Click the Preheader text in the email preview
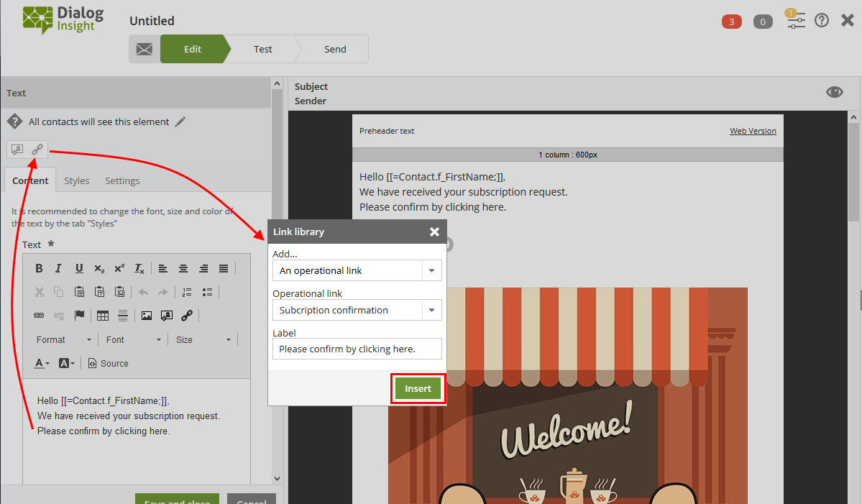Viewport: 862px width, 504px height. [387, 131]
